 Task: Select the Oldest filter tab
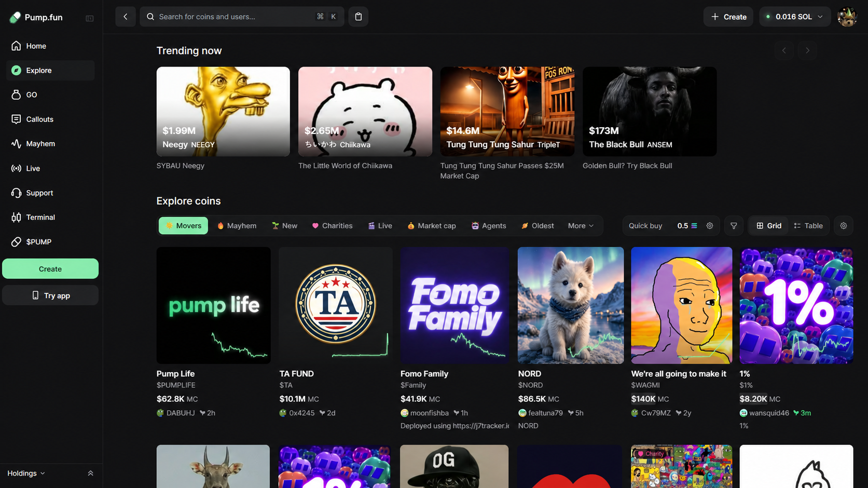coord(538,226)
